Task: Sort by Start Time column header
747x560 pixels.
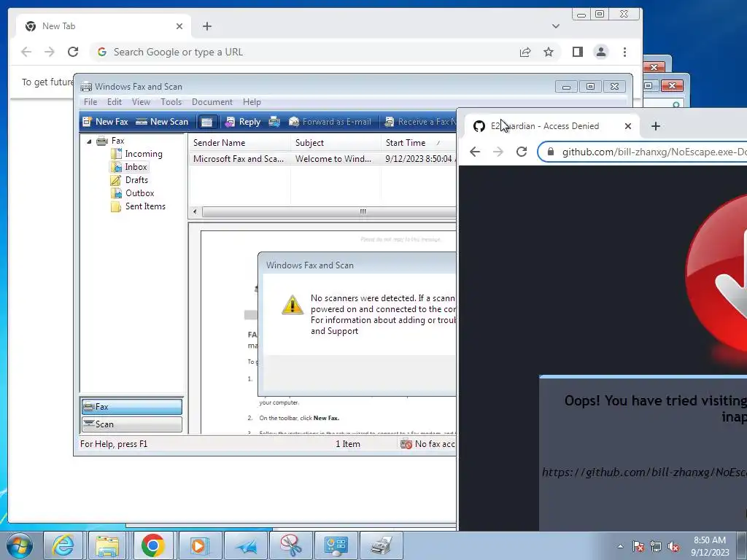Action: coord(419,143)
